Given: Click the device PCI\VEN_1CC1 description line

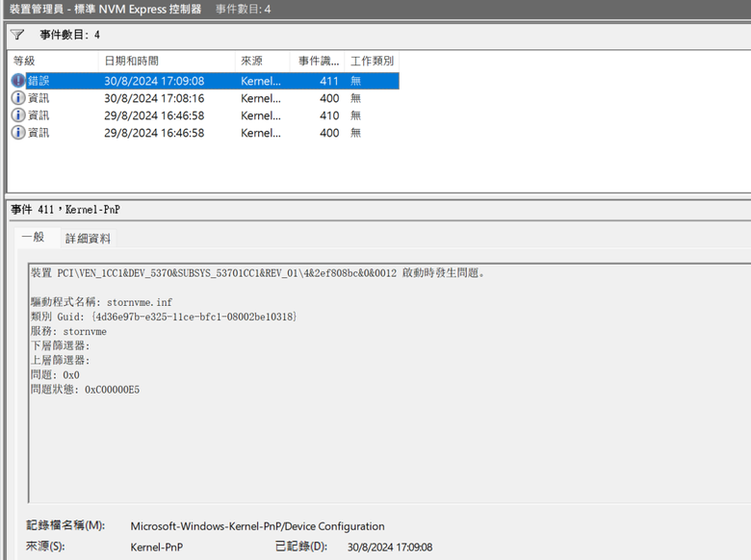Looking at the screenshot, I should 258,273.
